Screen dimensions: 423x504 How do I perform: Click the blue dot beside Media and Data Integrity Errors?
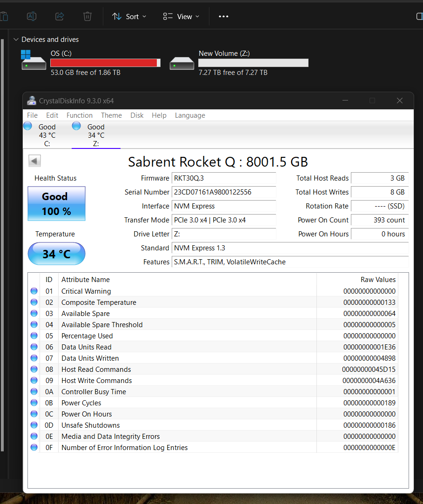pyautogui.click(x=34, y=436)
